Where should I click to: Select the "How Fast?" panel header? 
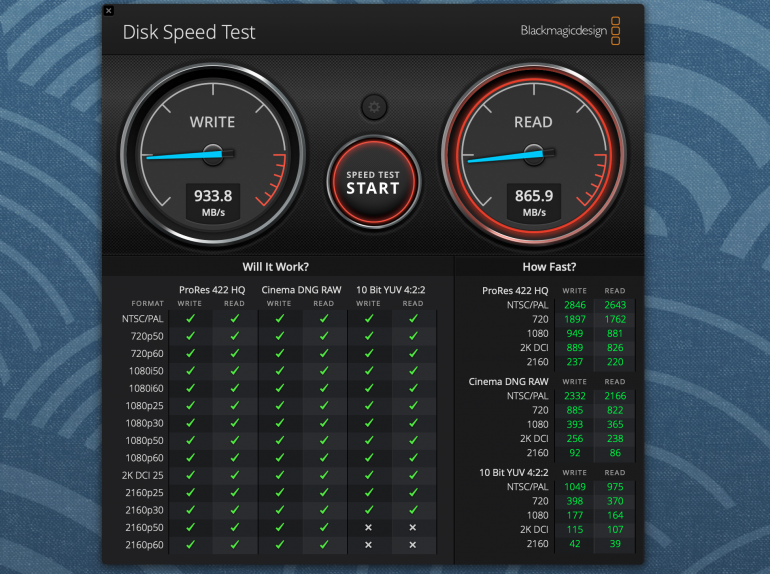click(x=549, y=267)
